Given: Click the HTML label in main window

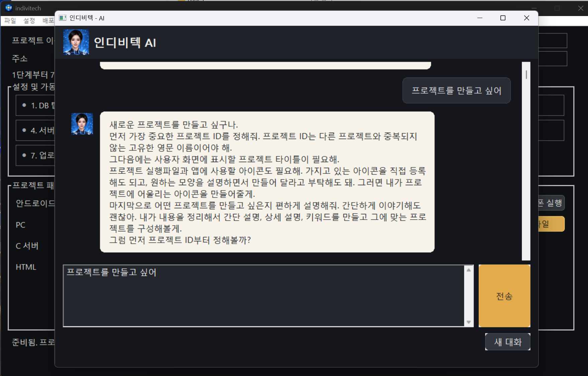Looking at the screenshot, I should 26,267.
